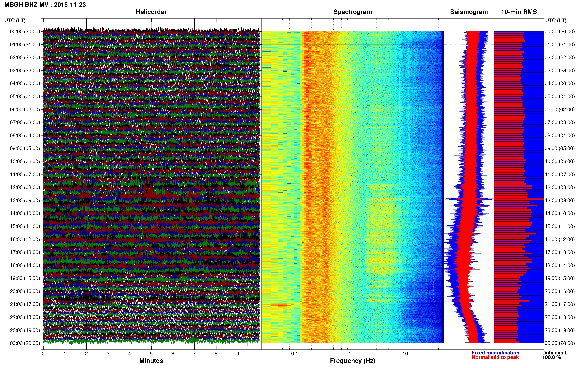Click right time label '05:00 (01:00)'

tap(560, 96)
